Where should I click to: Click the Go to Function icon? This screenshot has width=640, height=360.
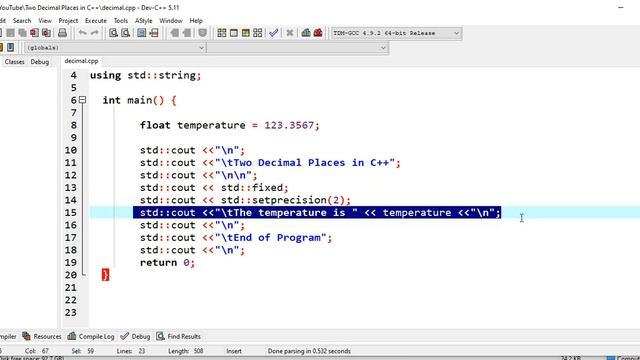tap(142, 33)
